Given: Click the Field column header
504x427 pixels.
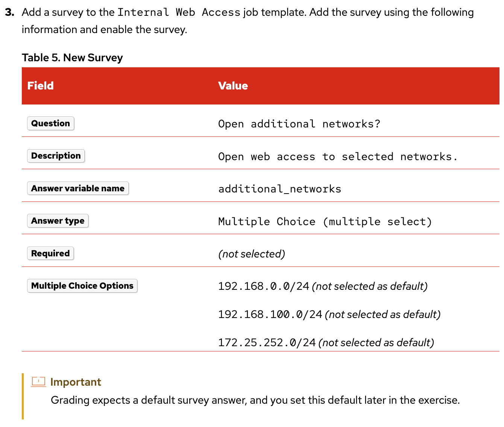Looking at the screenshot, I should pos(41,86).
